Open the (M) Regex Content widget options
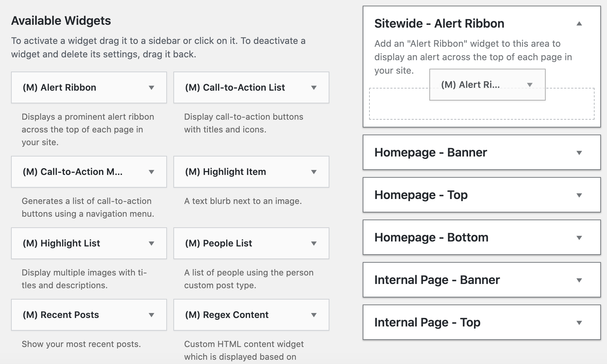This screenshot has height=364, width=607. 313,315
